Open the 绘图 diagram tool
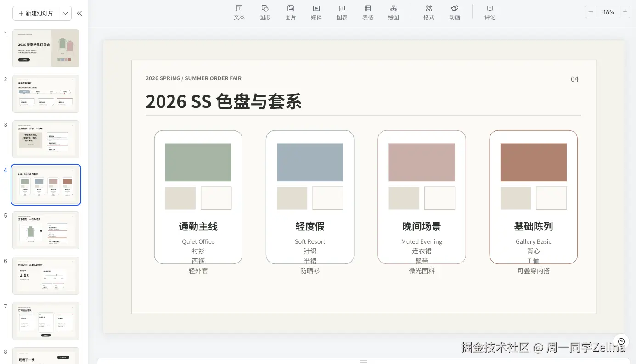 click(394, 12)
